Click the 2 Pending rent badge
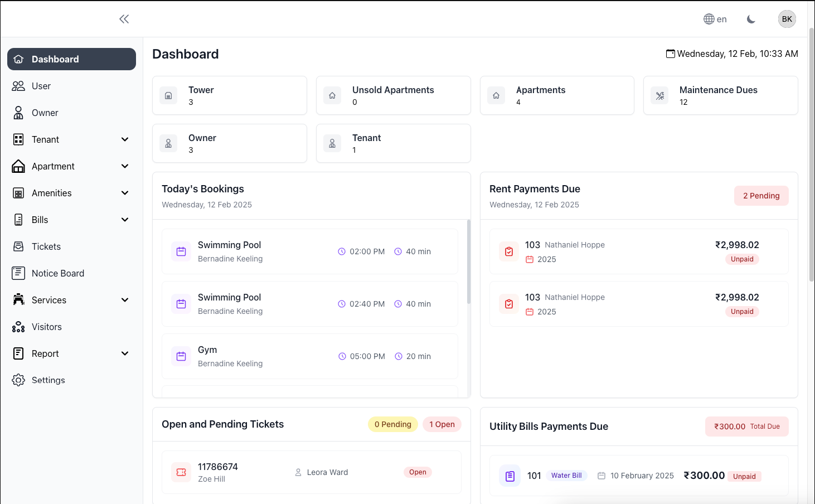This screenshot has width=815, height=504. point(761,196)
